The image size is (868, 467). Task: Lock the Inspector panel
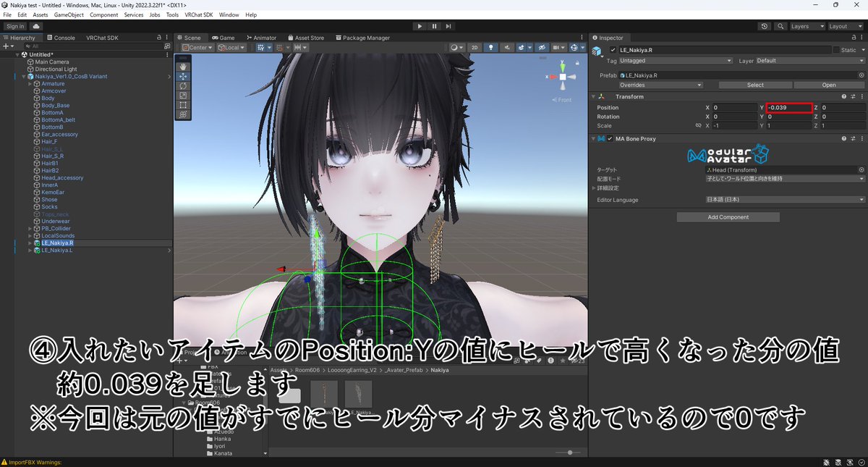(x=853, y=38)
